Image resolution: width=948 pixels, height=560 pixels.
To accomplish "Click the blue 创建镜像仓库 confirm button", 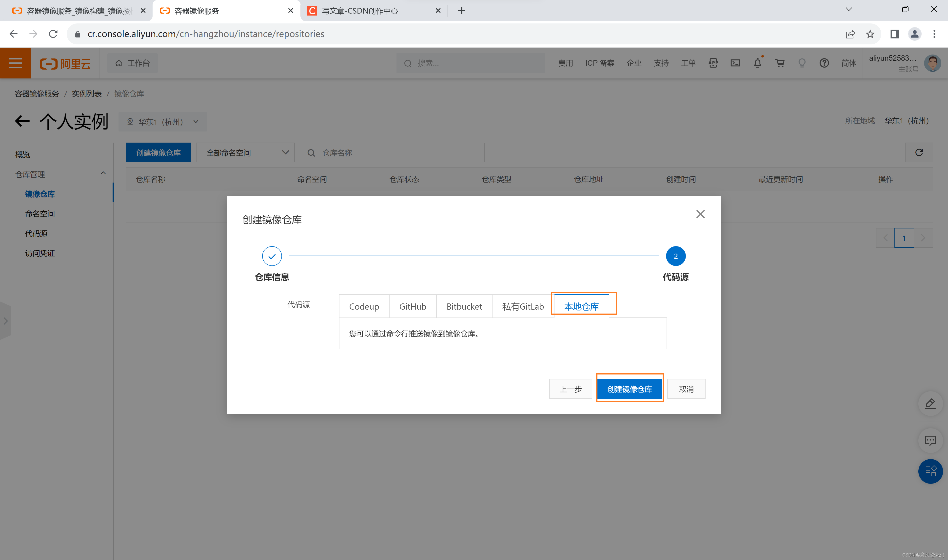I will (629, 389).
